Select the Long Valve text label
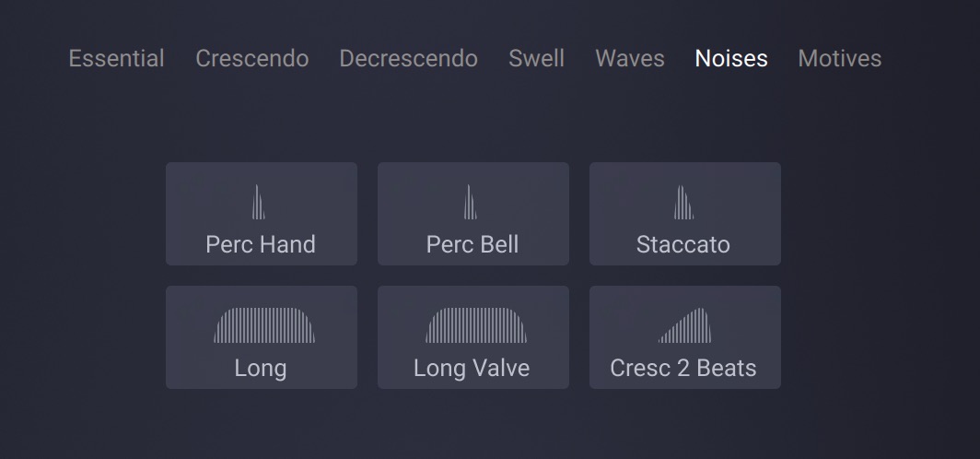This screenshot has height=459, width=980. (x=472, y=368)
